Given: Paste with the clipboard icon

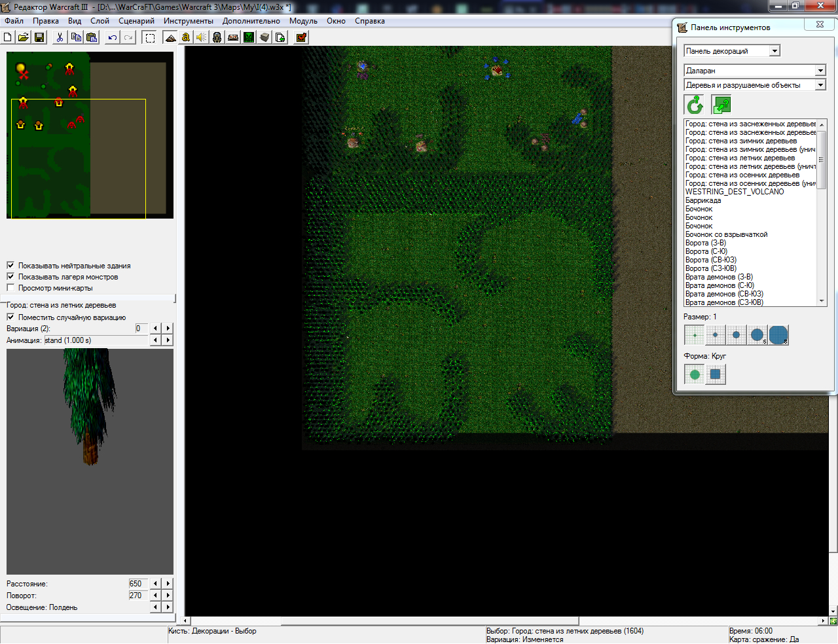Looking at the screenshot, I should (x=92, y=37).
